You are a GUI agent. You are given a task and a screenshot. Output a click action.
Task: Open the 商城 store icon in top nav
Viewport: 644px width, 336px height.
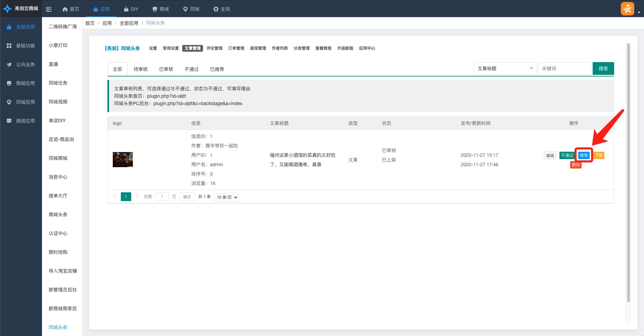click(155, 9)
